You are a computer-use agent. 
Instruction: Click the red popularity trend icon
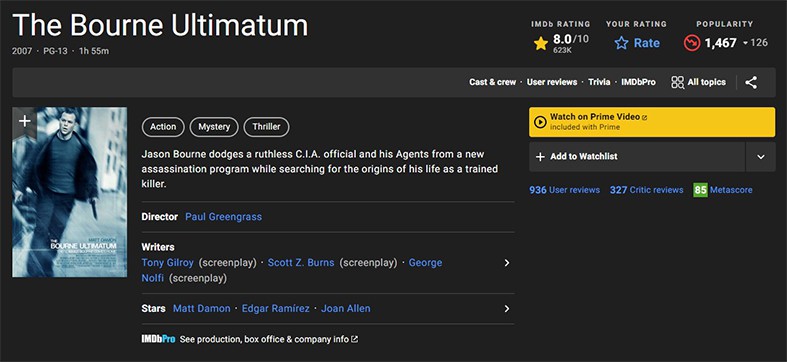692,43
